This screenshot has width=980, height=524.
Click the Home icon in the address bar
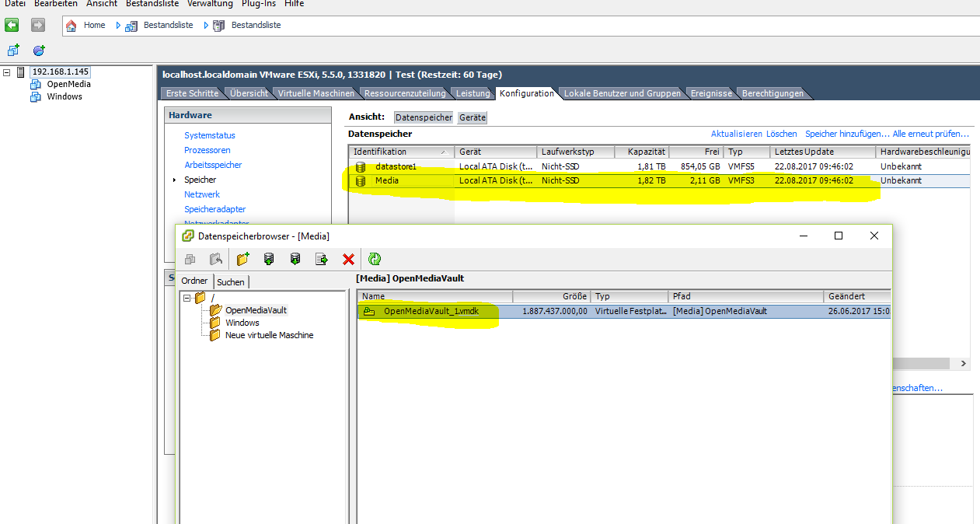(71, 26)
